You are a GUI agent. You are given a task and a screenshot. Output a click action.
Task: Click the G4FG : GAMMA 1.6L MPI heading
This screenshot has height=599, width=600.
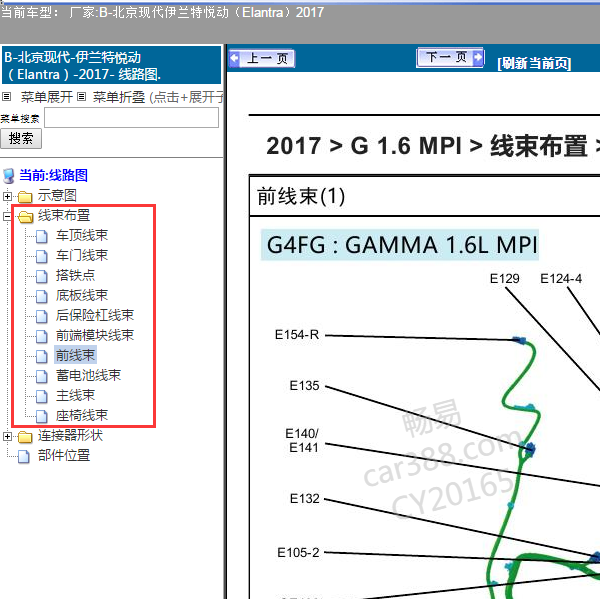[x=400, y=245]
